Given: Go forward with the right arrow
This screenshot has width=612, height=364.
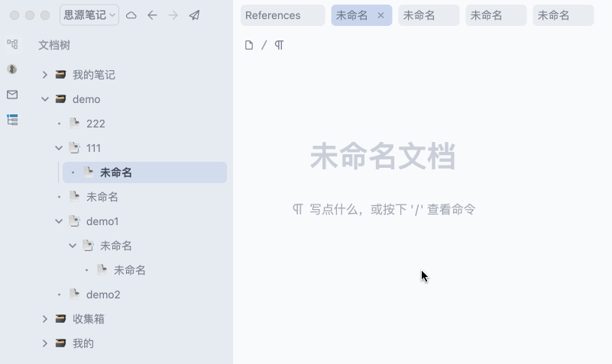Looking at the screenshot, I should pyautogui.click(x=173, y=15).
